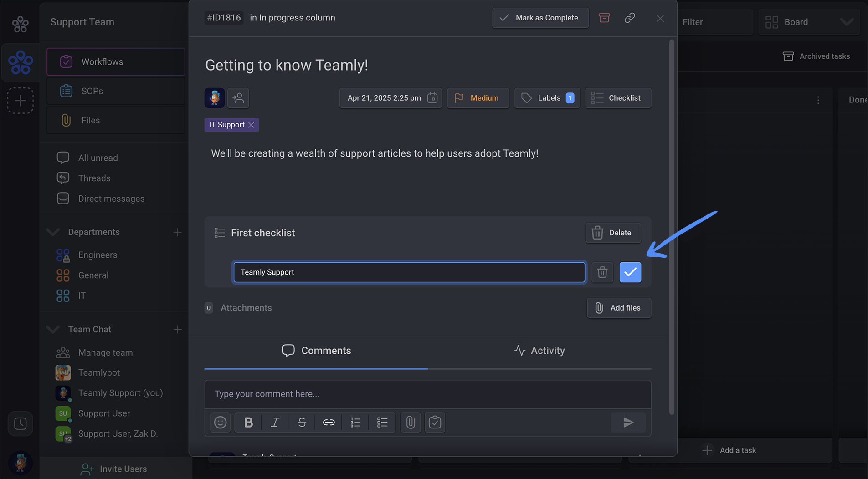Open the emoji picker in comment toolbar
Viewport: 868px width, 479px height.
220,423
